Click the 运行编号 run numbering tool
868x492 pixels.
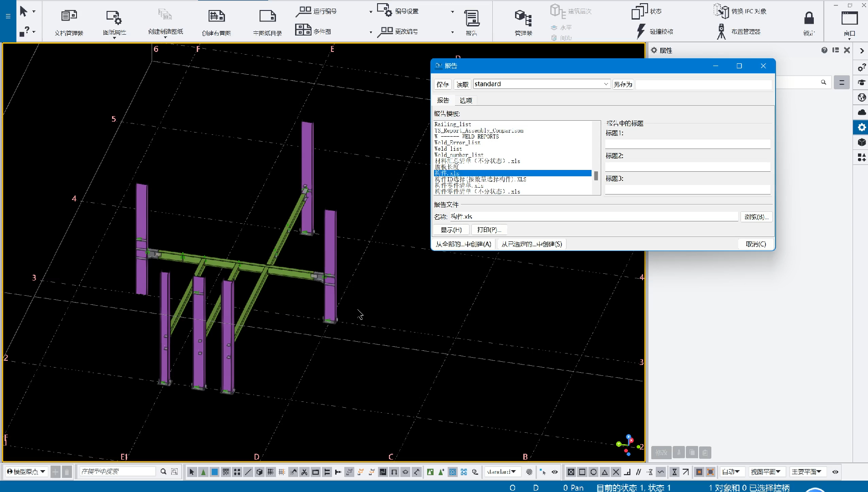(316, 11)
